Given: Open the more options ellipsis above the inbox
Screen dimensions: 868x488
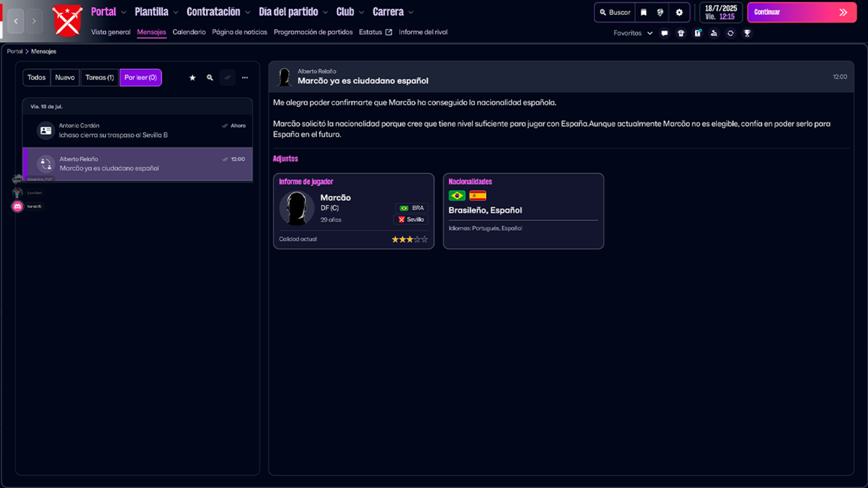Looking at the screenshot, I should (x=245, y=78).
